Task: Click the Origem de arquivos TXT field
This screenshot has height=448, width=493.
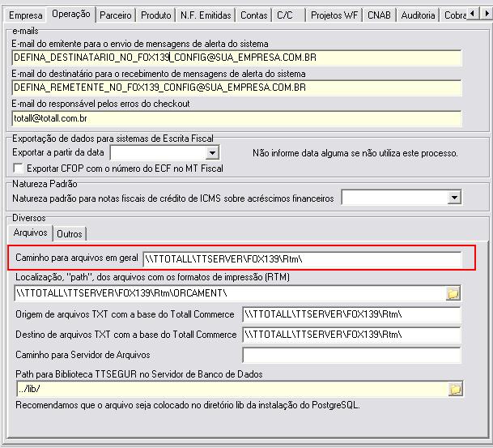Action: [351, 314]
